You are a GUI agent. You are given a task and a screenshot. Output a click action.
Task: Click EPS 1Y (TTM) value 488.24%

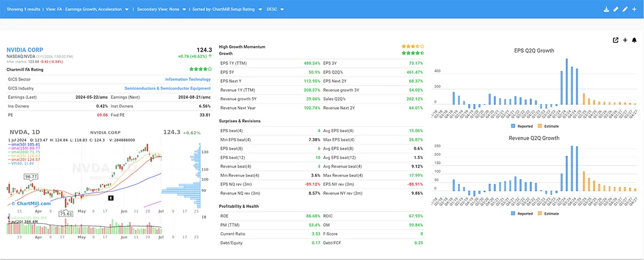click(x=312, y=63)
